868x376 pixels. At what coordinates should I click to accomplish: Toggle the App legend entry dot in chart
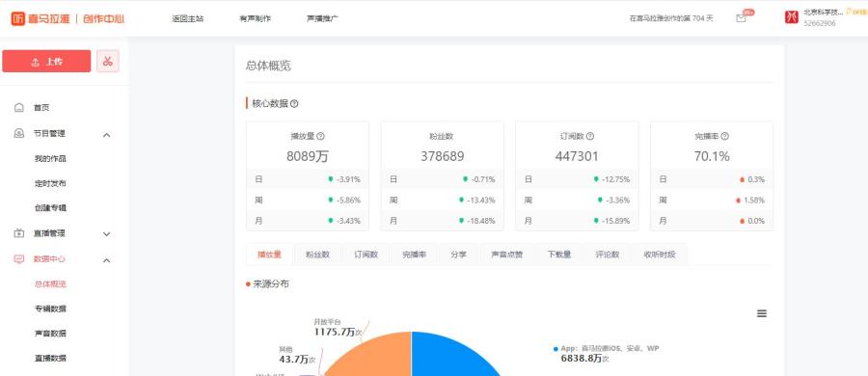pos(556,349)
